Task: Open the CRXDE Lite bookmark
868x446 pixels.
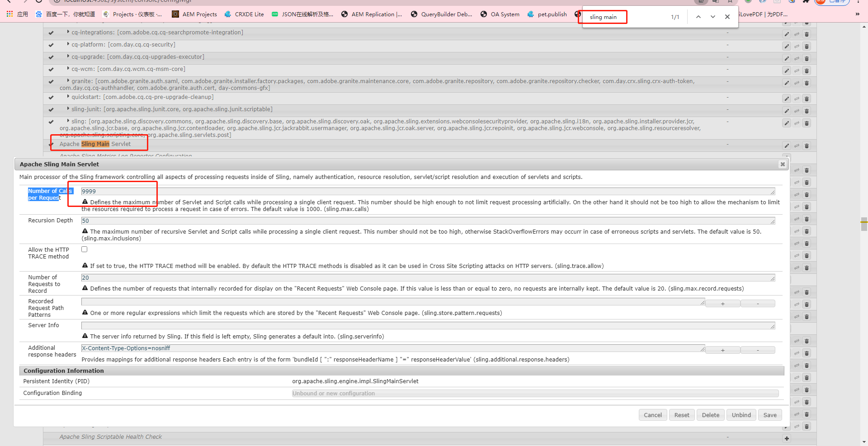Action: click(x=244, y=14)
